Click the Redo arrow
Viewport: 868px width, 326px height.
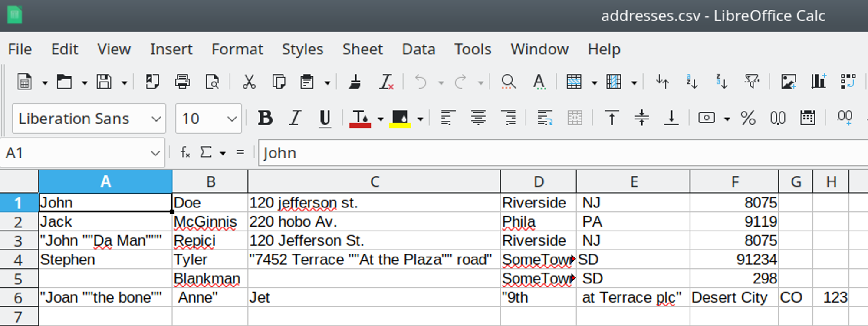[460, 82]
